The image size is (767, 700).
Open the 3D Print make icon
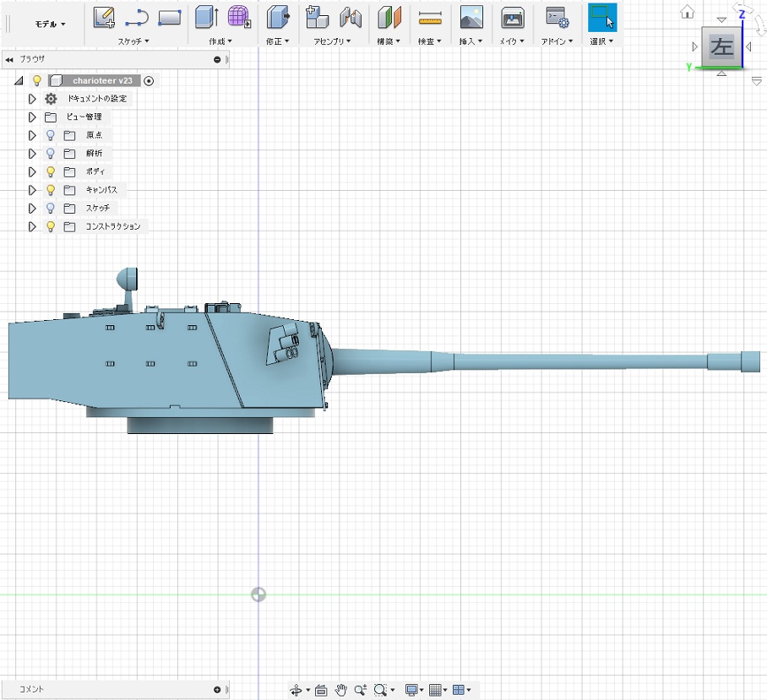coord(512,17)
